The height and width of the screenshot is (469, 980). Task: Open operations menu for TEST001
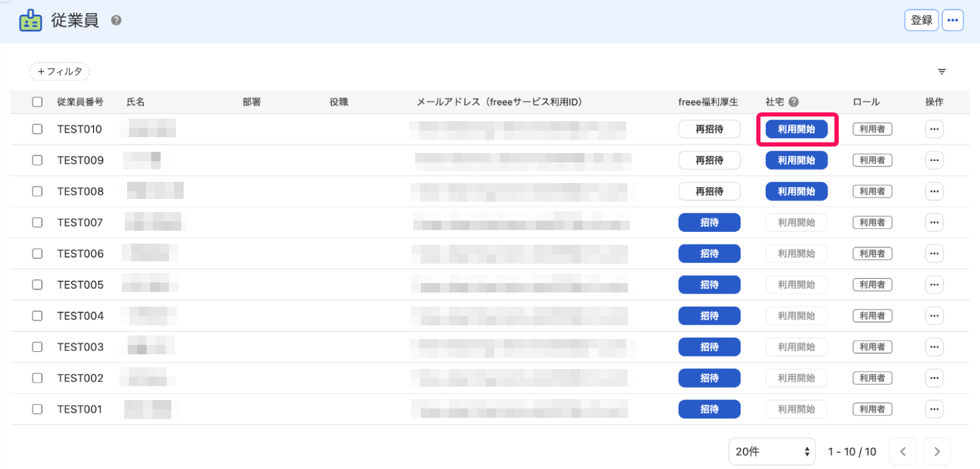point(934,409)
